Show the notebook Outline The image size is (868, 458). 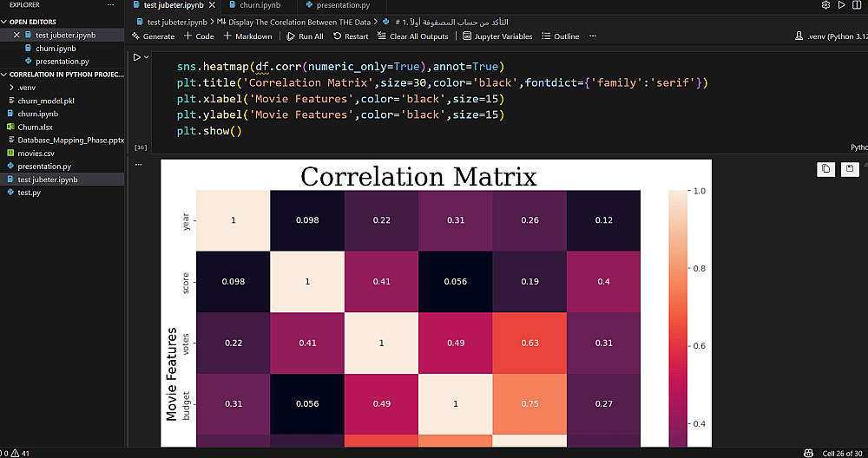tap(560, 36)
